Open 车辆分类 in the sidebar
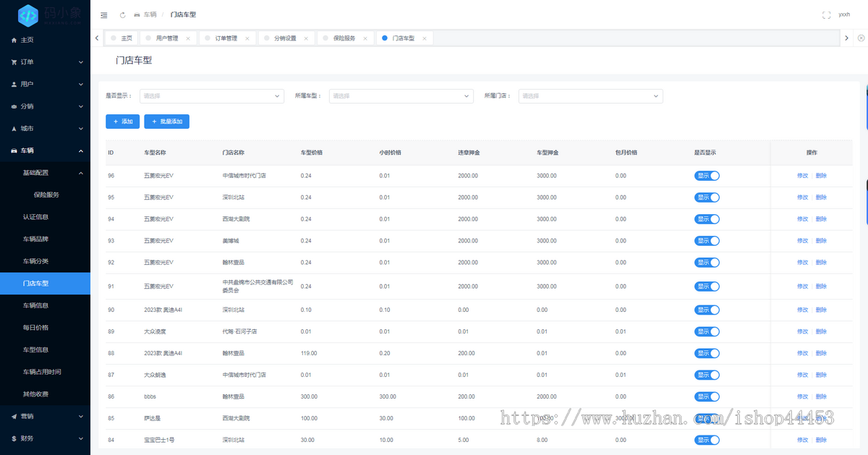 tap(45, 261)
